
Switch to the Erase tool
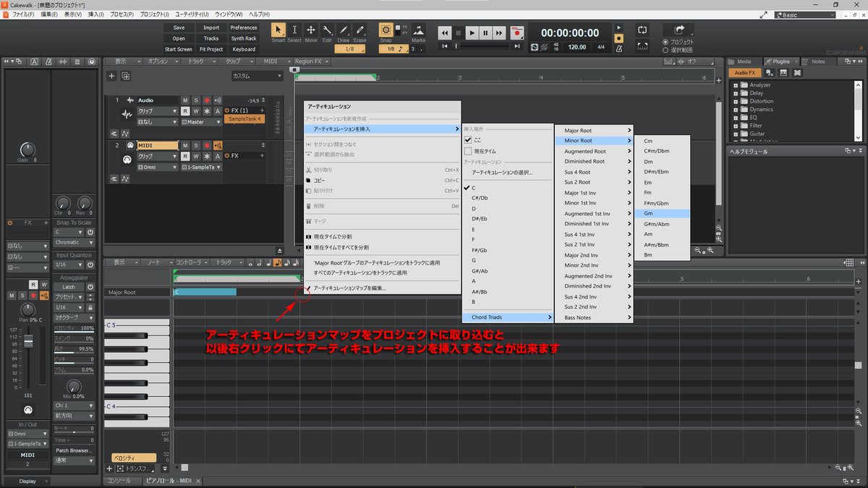(360, 30)
